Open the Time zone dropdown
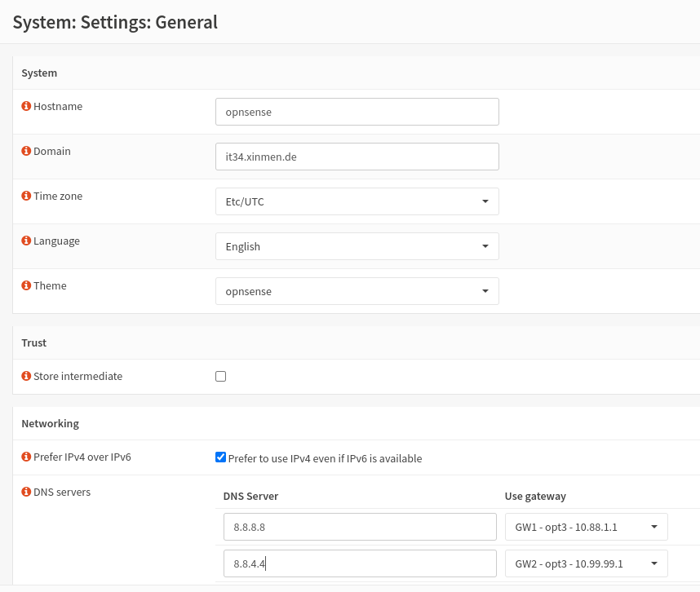The height and width of the screenshot is (592, 700). pos(357,201)
